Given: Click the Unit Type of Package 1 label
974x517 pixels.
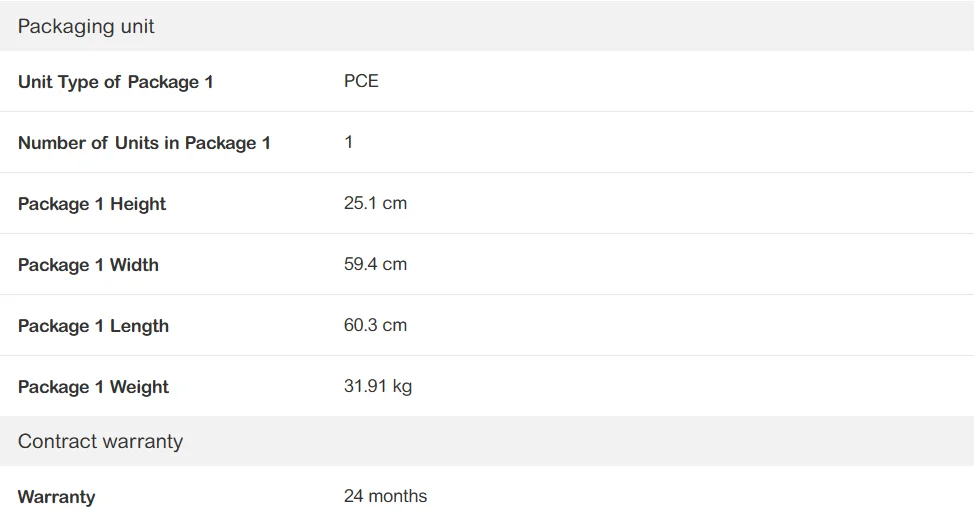Looking at the screenshot, I should [115, 82].
